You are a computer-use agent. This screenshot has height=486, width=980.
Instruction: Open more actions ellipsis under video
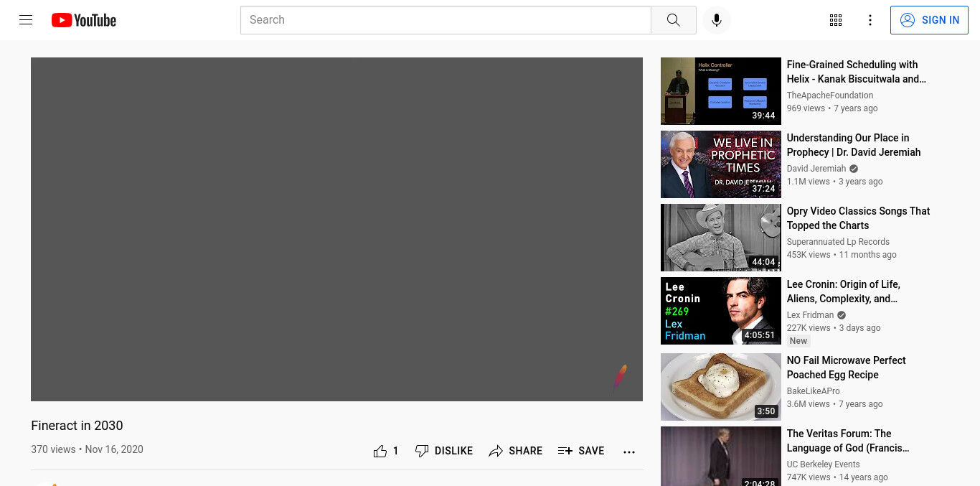click(629, 452)
